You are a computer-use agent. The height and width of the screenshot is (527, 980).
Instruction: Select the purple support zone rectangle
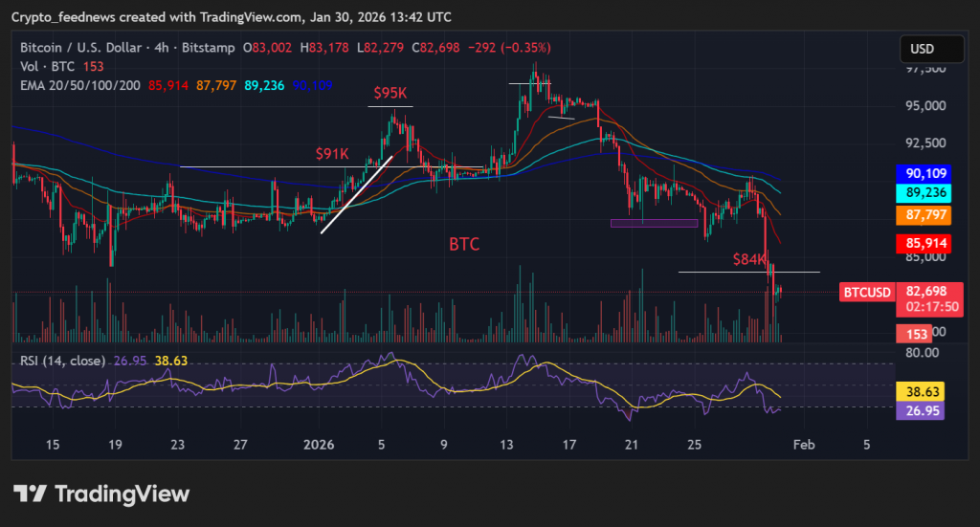(654, 223)
